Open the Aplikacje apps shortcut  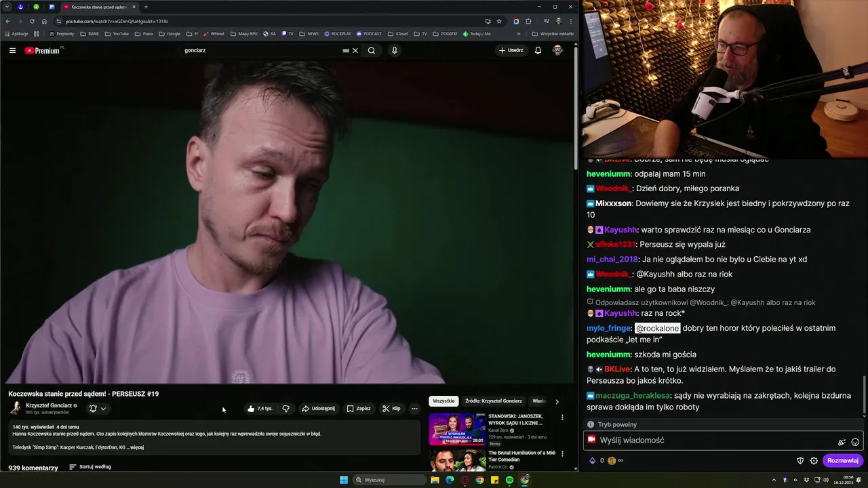(16, 34)
